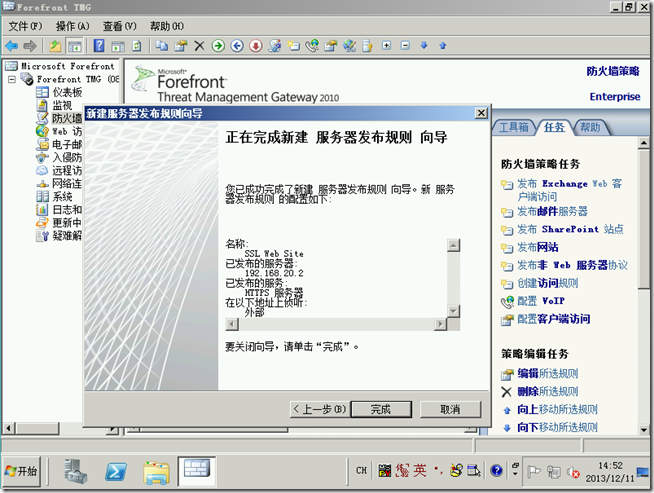The image size is (654, 493).
Task: Close the 新建服务器发布规则向导 dialog
Action: click(x=481, y=113)
